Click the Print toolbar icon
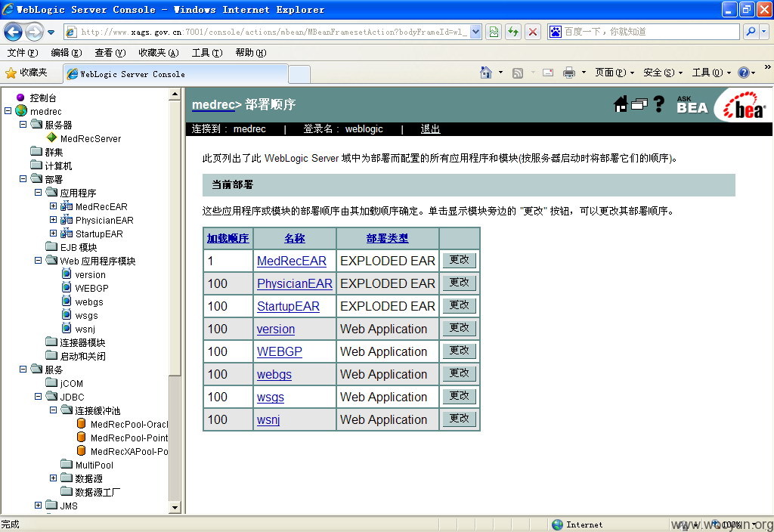The height and width of the screenshot is (532, 774). pyautogui.click(x=569, y=73)
